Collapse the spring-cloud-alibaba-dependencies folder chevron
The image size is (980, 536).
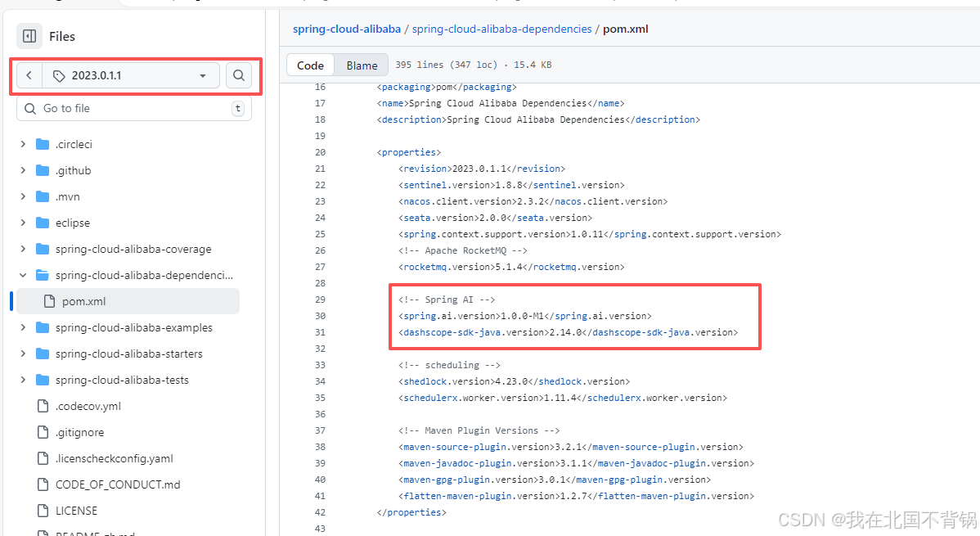(23, 275)
